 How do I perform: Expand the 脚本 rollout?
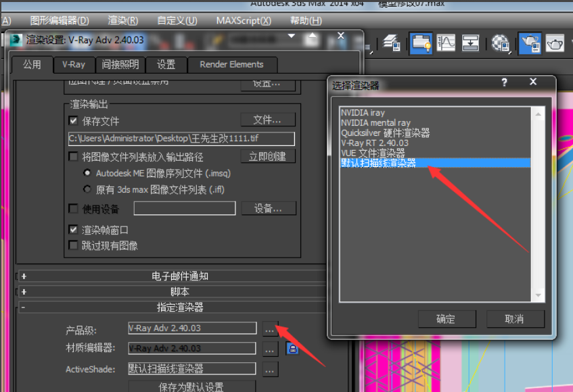(172, 291)
